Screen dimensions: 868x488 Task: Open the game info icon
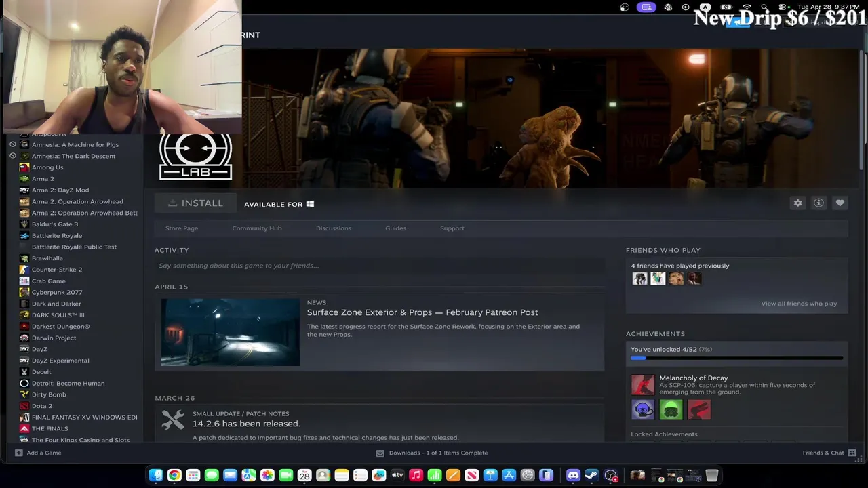[818, 203]
